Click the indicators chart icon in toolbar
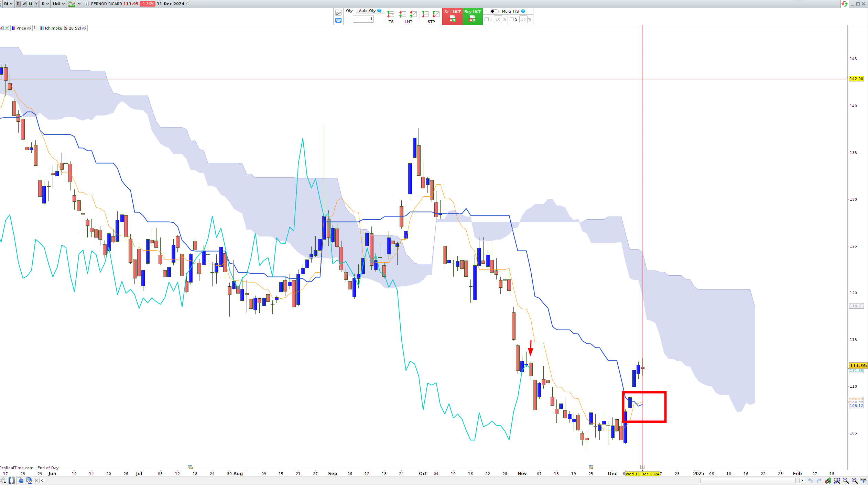 pos(72,4)
